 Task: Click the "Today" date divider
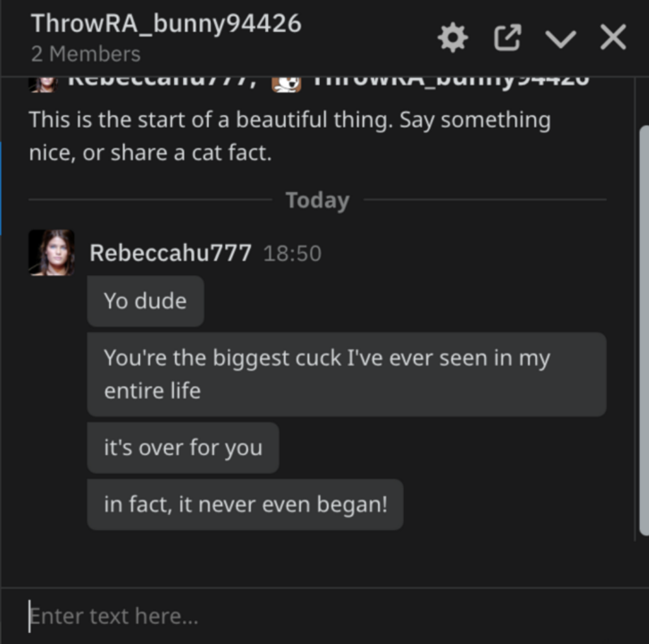(317, 200)
